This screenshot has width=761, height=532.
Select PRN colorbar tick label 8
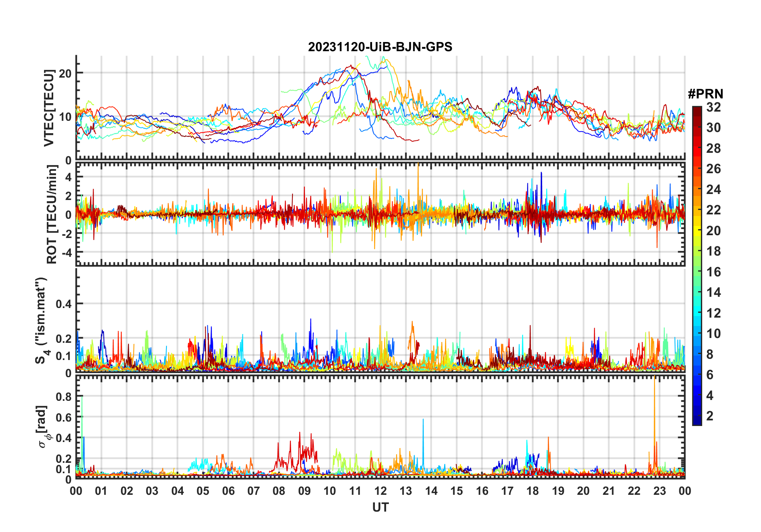710,354
